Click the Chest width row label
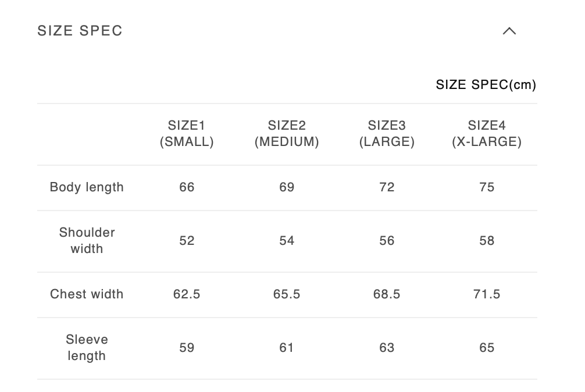 [x=87, y=294]
